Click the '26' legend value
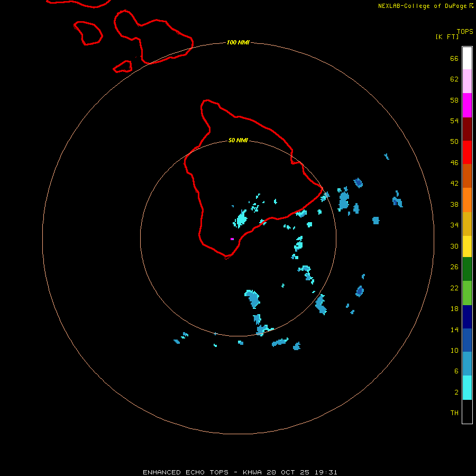Image resolution: width=476 pixels, height=476 pixels. (454, 267)
